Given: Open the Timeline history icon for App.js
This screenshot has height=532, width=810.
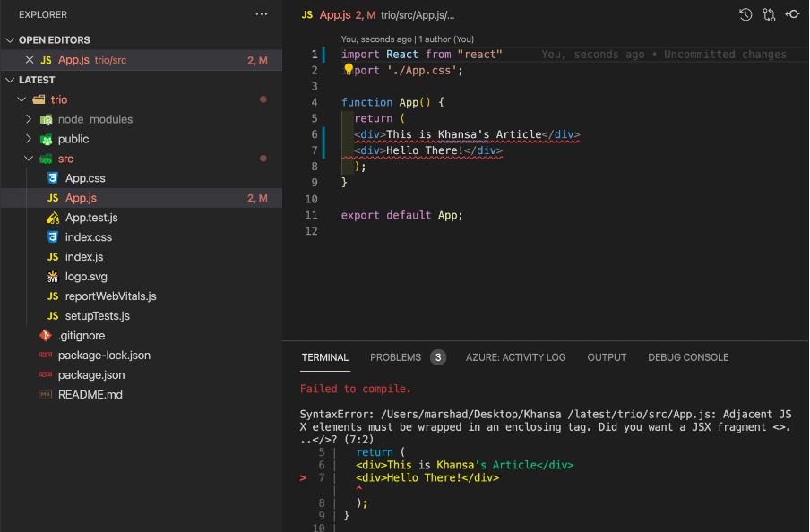Looking at the screenshot, I should 745,14.
